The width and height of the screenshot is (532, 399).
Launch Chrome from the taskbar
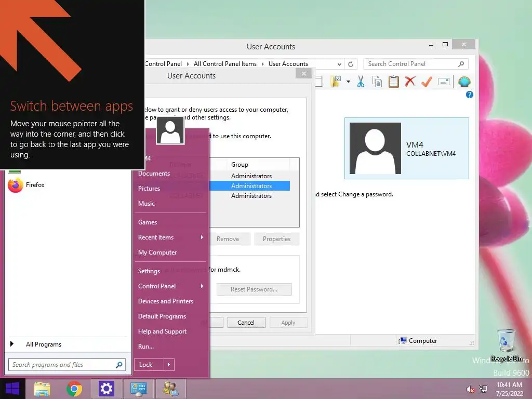pyautogui.click(x=74, y=389)
